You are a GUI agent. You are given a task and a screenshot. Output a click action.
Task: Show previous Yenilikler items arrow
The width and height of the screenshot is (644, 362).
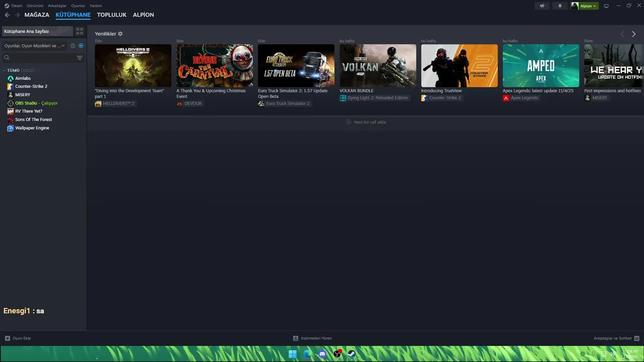(x=622, y=34)
